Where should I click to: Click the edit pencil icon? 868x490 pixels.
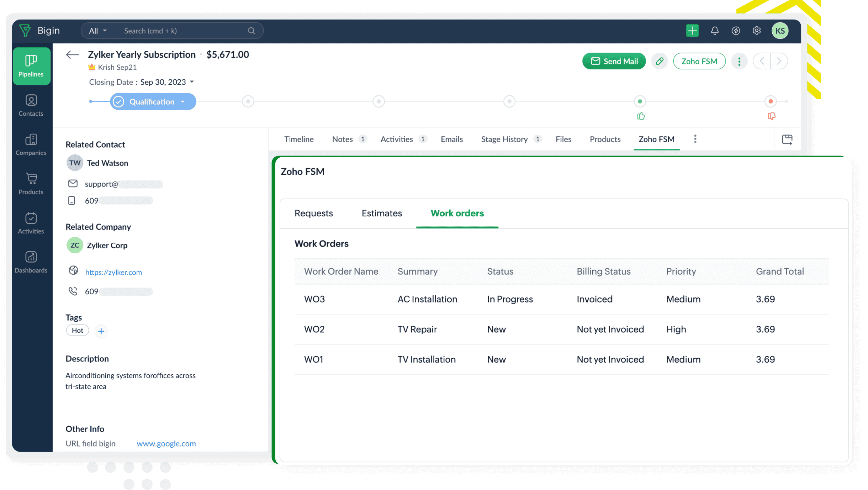pyautogui.click(x=659, y=61)
